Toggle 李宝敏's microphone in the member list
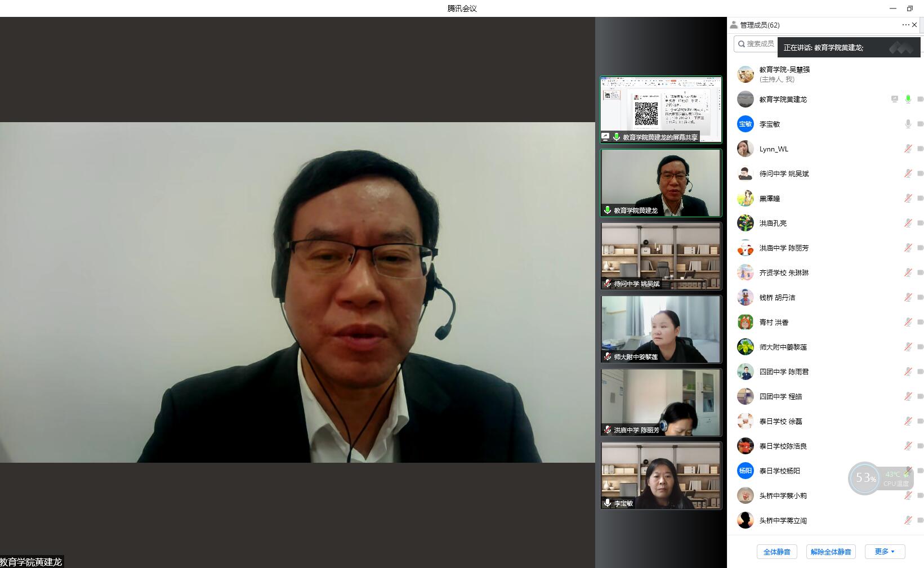Screen dimensions: 924x568 point(908,124)
